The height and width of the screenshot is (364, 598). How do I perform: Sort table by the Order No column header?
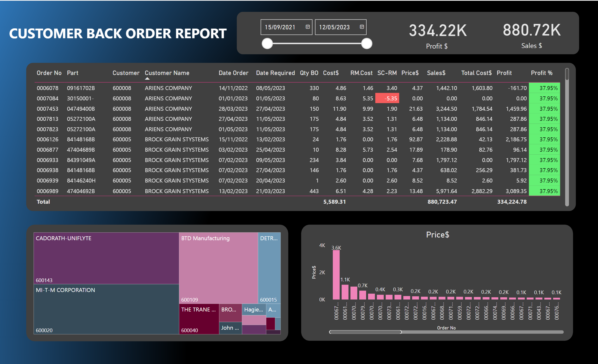(49, 73)
